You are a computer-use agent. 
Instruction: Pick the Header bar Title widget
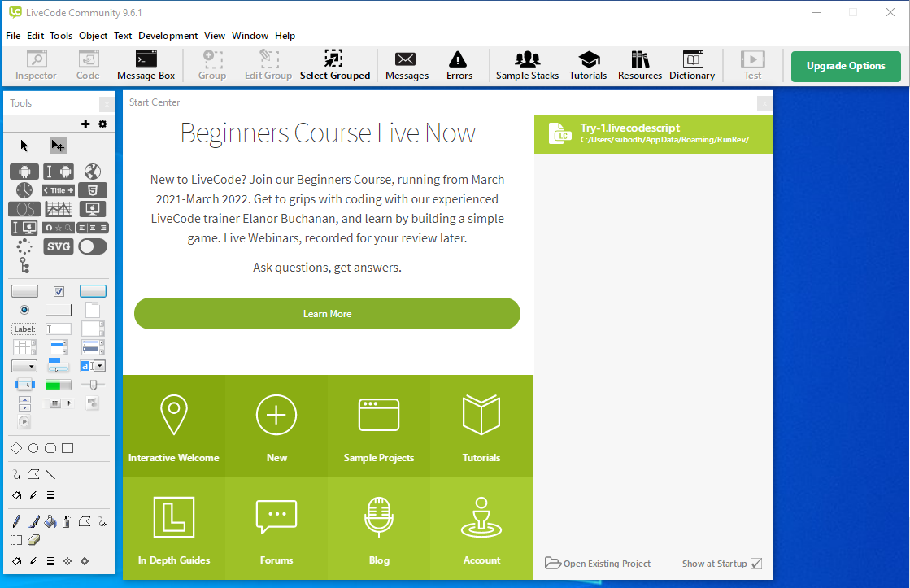click(59, 190)
